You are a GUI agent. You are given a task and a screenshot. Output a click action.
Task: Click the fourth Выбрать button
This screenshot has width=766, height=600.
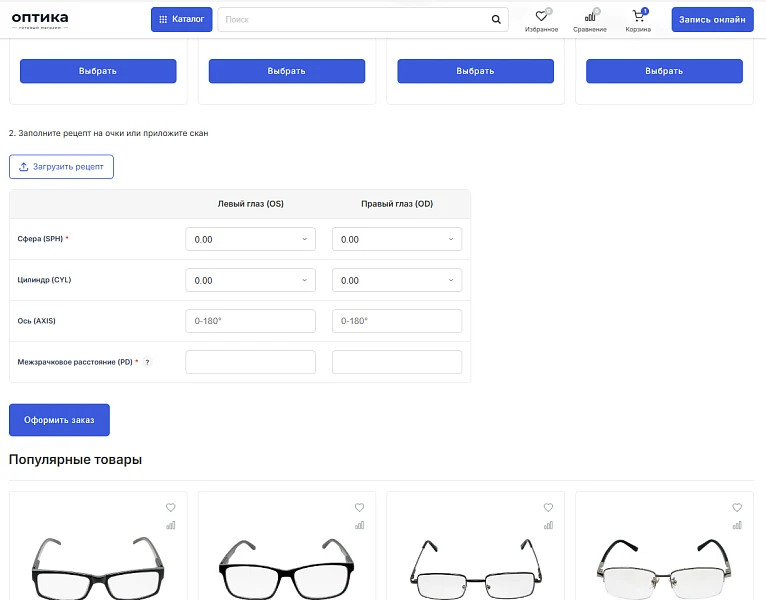[x=664, y=71]
